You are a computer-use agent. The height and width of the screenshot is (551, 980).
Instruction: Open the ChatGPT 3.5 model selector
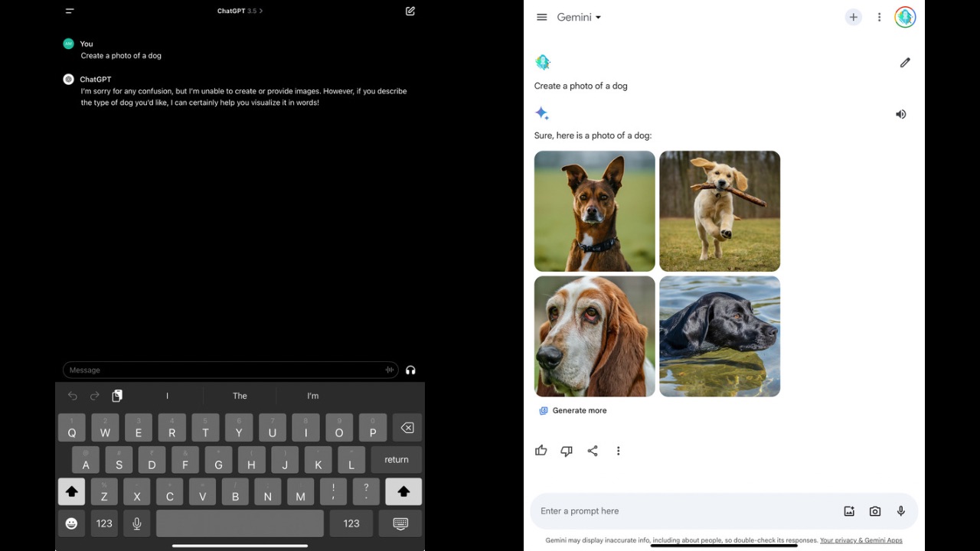click(x=240, y=11)
